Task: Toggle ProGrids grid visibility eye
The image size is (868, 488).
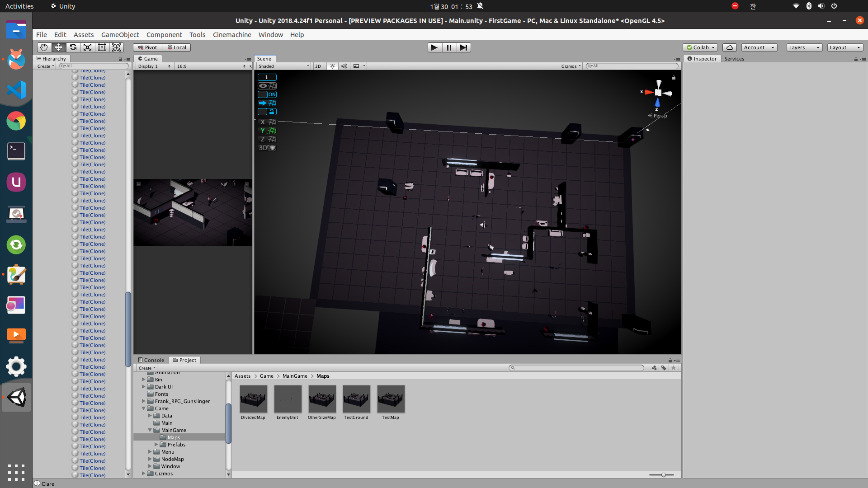Action: pos(267,86)
